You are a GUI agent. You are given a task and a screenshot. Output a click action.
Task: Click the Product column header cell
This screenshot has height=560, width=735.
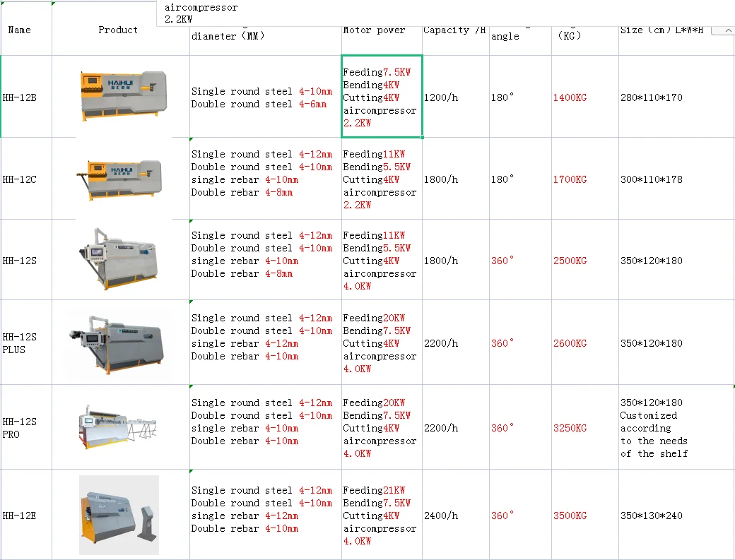point(118,30)
